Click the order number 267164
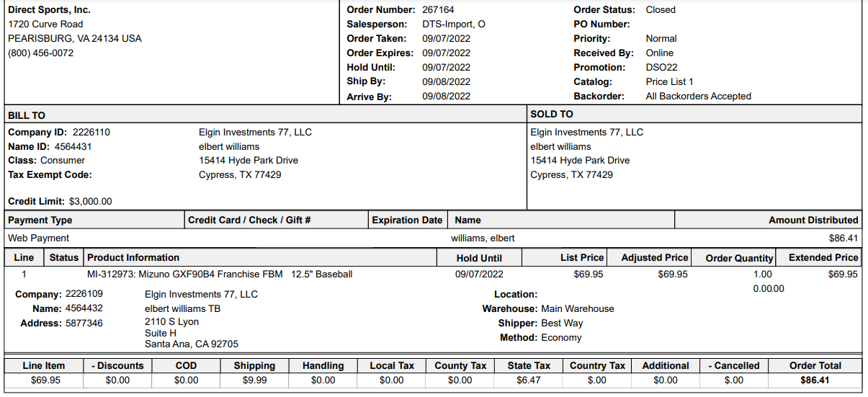Viewport: 868px width, 397px height. tap(438, 10)
